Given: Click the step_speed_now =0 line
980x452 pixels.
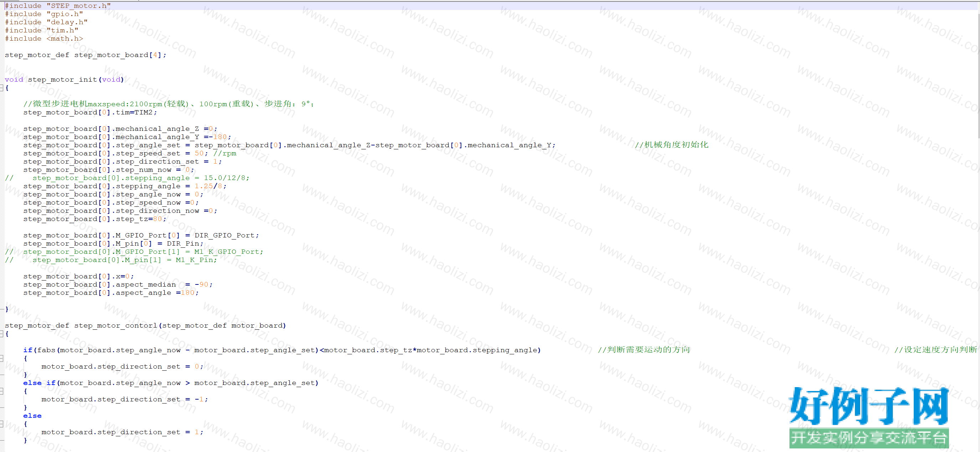Looking at the screenshot, I should (111, 203).
